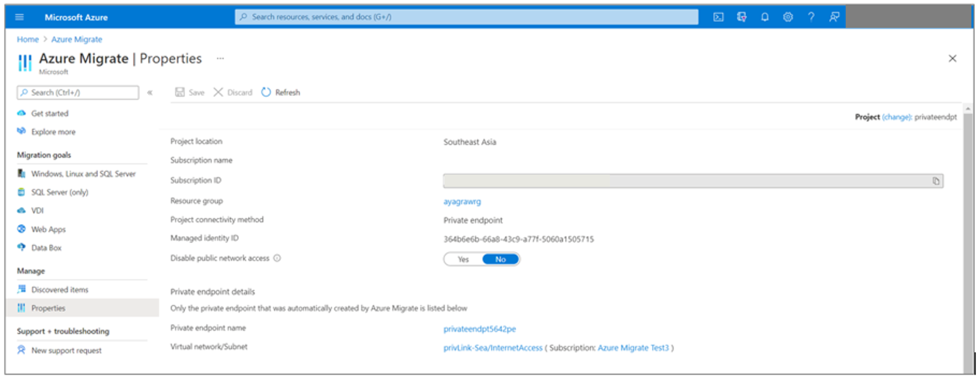Click the Data Box icon
This screenshot has height=377, width=980.
point(21,247)
